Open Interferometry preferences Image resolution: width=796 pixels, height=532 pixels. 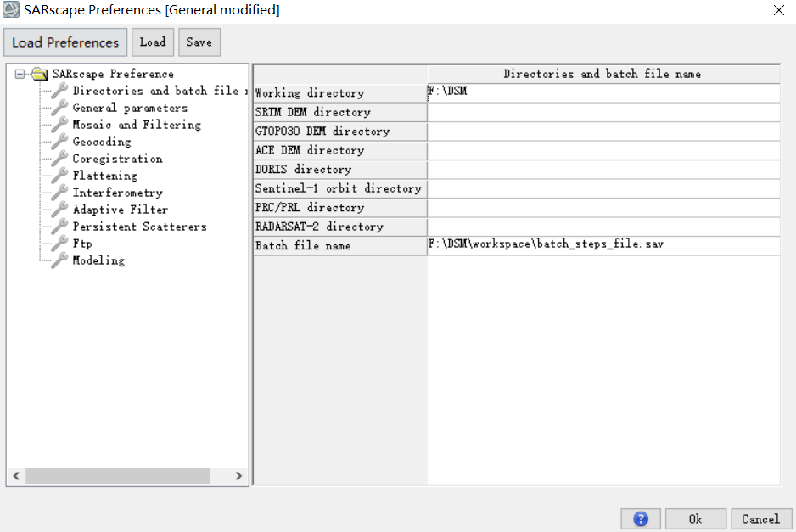coord(117,193)
